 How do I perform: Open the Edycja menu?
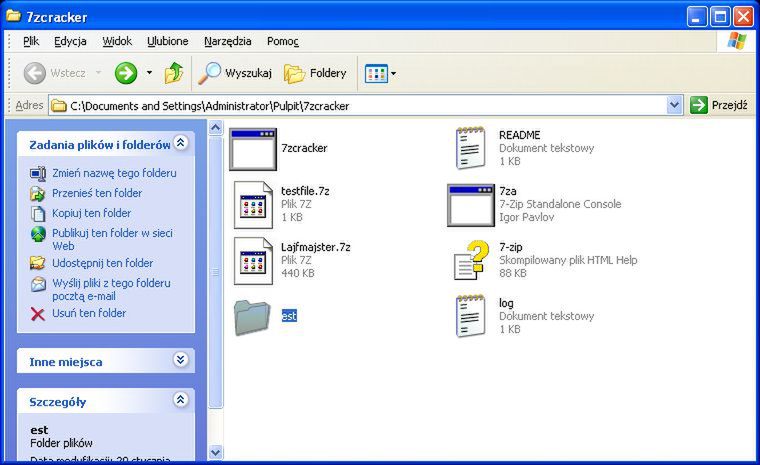[70, 41]
